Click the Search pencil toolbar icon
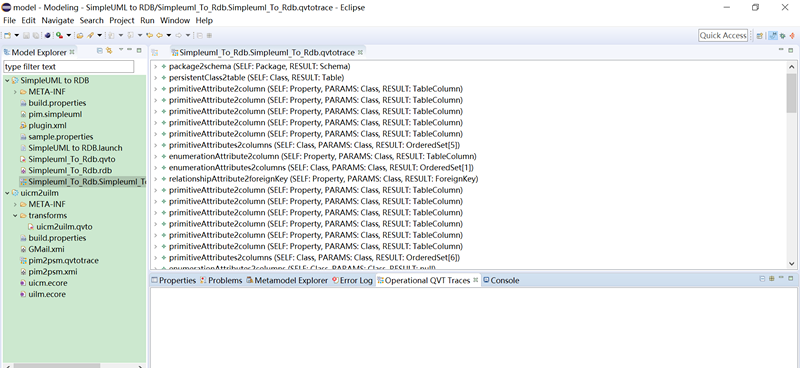 click(x=90, y=35)
